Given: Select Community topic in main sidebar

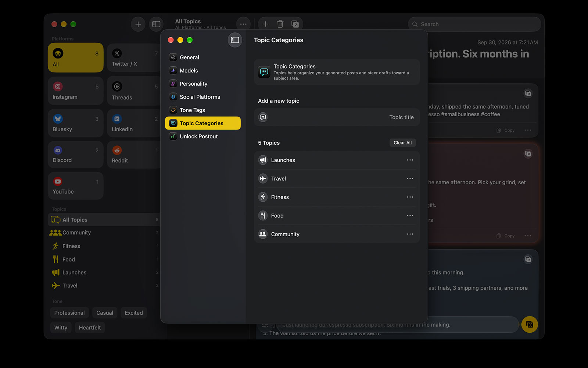Looking at the screenshot, I should pos(104,233).
